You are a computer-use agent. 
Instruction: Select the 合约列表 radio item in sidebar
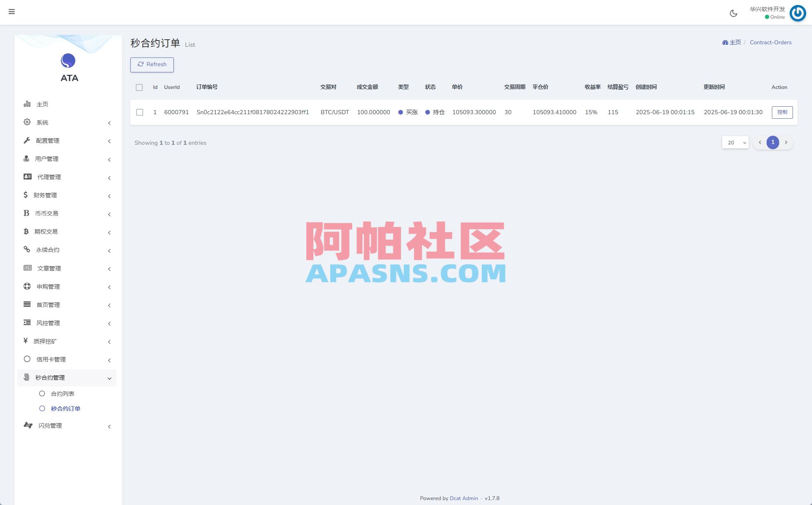(42, 393)
